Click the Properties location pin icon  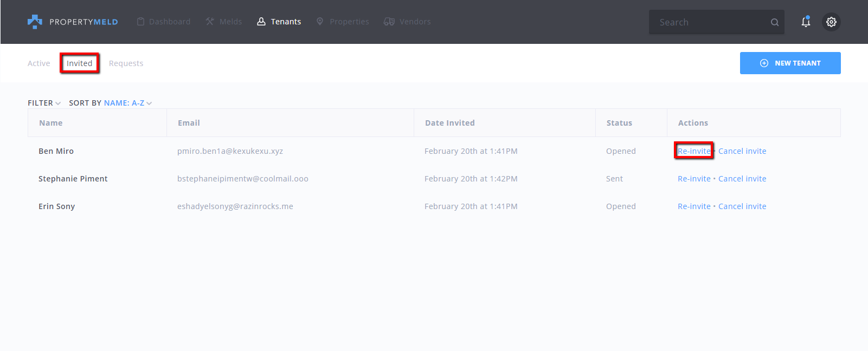(320, 22)
